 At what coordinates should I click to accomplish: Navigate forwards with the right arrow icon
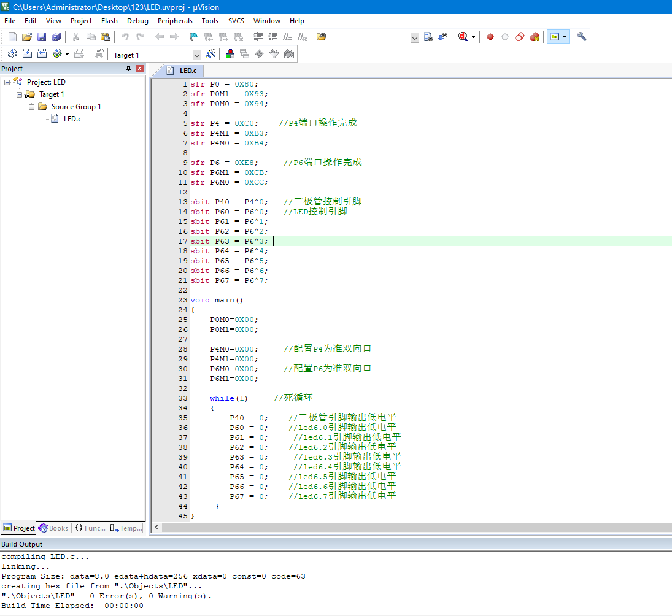click(174, 37)
